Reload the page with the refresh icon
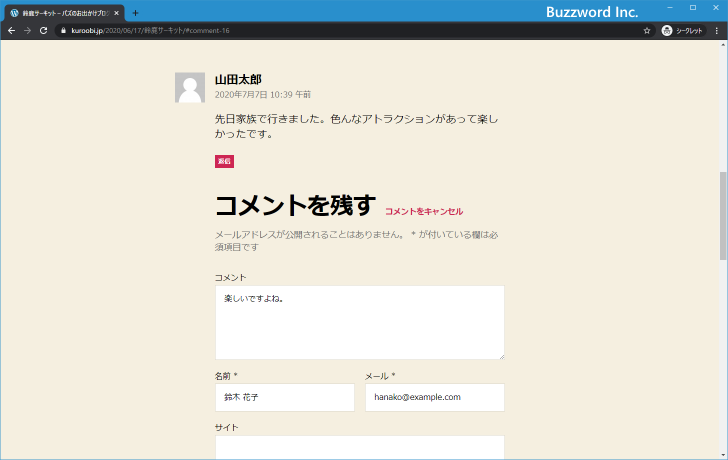The width and height of the screenshot is (728, 460). click(43, 31)
